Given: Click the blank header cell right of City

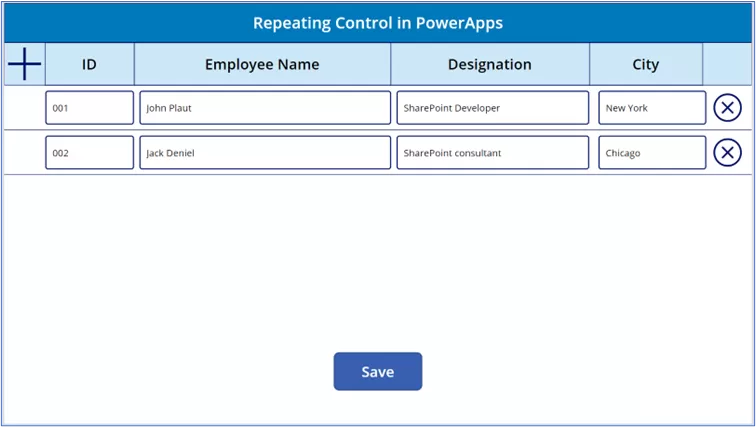Looking at the screenshot, I should tap(727, 65).
